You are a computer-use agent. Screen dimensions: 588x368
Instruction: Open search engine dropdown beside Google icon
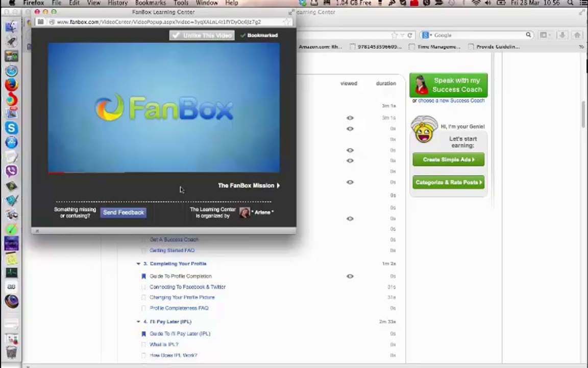(431, 35)
